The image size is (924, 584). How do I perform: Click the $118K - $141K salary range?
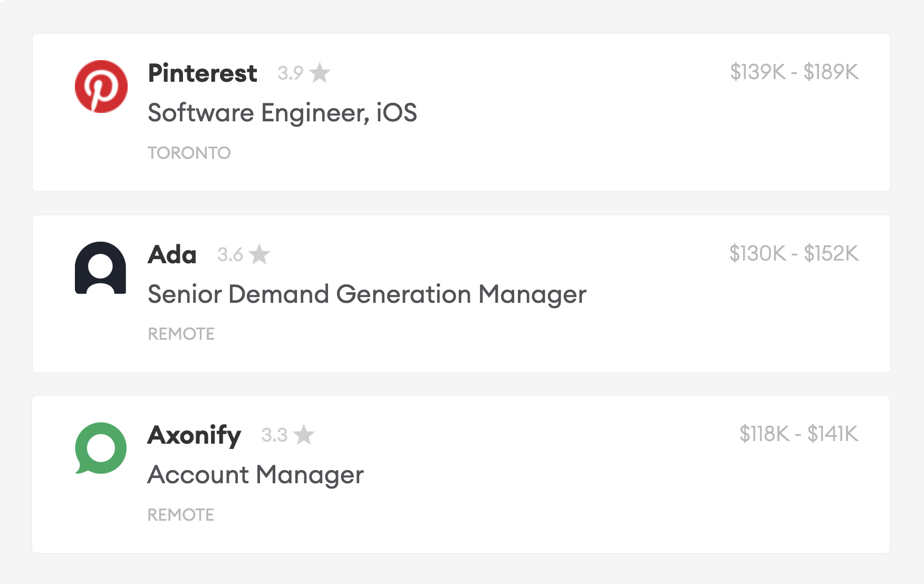800,435
